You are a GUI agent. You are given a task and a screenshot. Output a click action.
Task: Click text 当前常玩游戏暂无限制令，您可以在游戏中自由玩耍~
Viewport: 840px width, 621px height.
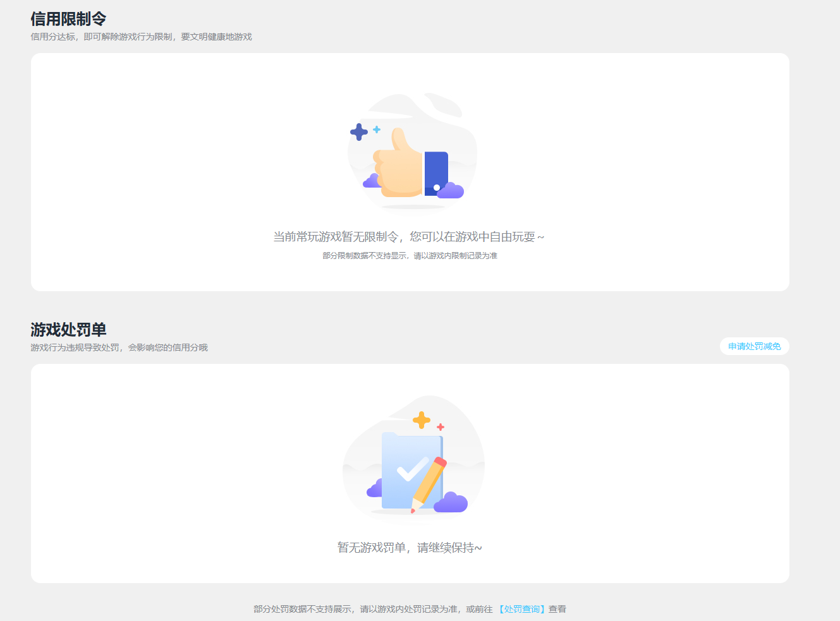coord(408,237)
